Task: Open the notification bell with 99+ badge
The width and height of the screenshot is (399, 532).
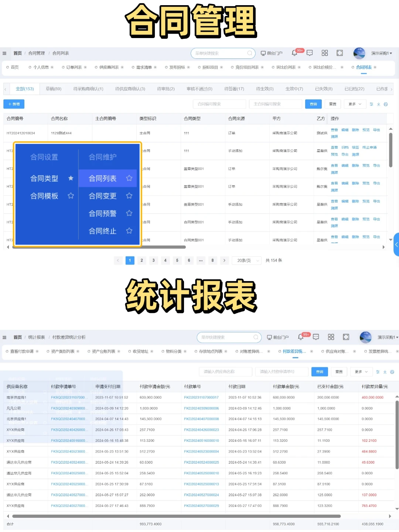Action: (294, 53)
